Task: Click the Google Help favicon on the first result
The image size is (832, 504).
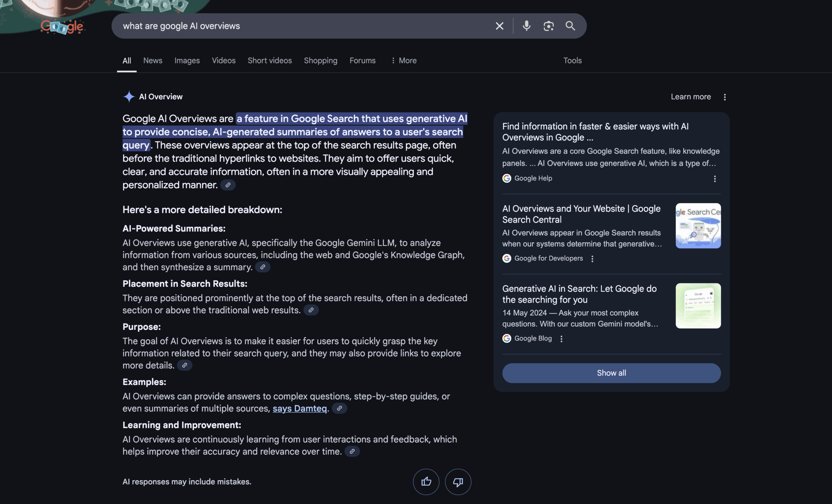Action: click(506, 178)
